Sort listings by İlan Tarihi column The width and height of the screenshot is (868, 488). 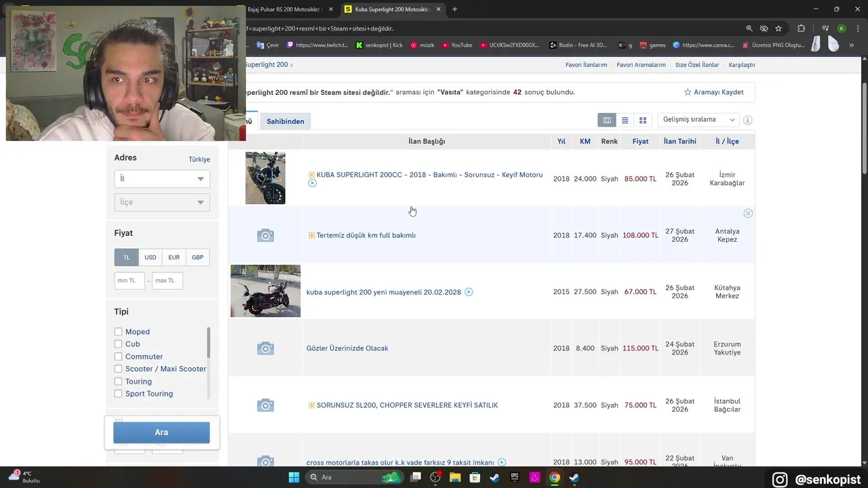click(x=679, y=142)
